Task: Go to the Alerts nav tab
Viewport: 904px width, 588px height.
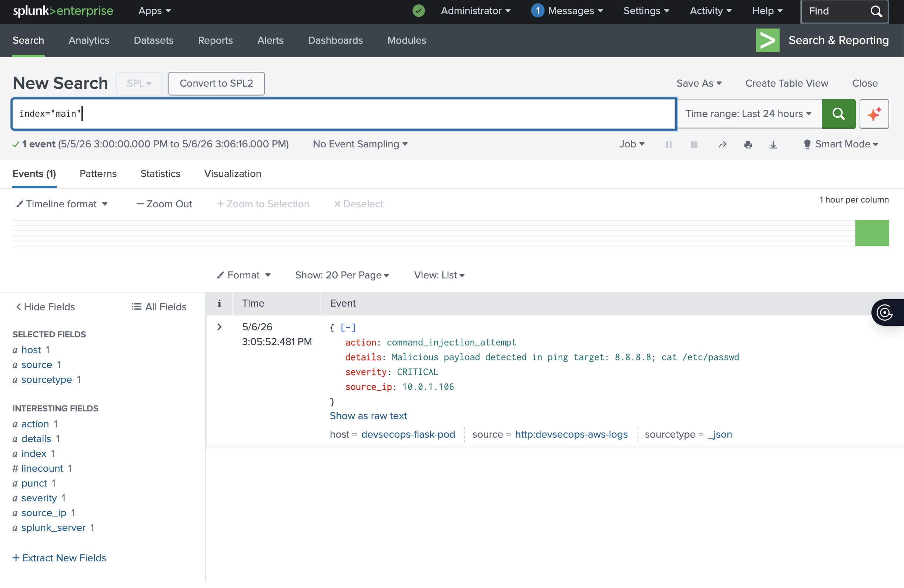Action: point(271,40)
